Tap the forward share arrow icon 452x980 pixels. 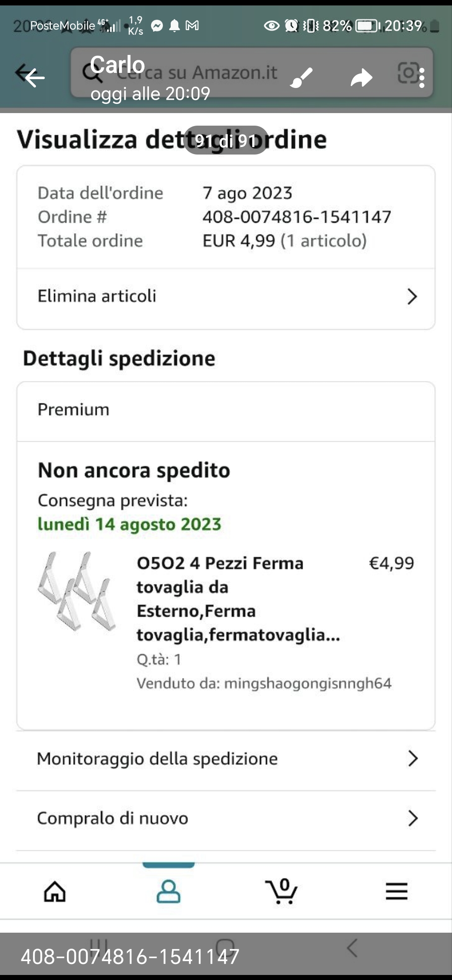(361, 77)
